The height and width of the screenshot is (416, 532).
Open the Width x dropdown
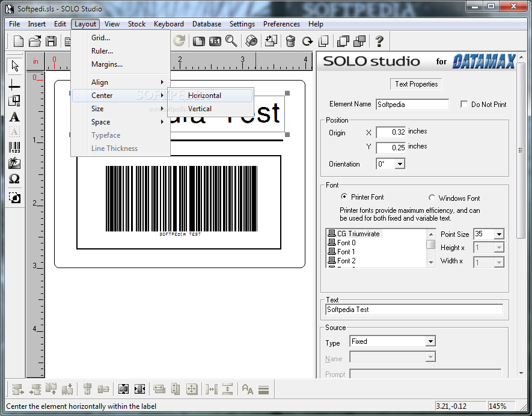pyautogui.click(x=499, y=262)
